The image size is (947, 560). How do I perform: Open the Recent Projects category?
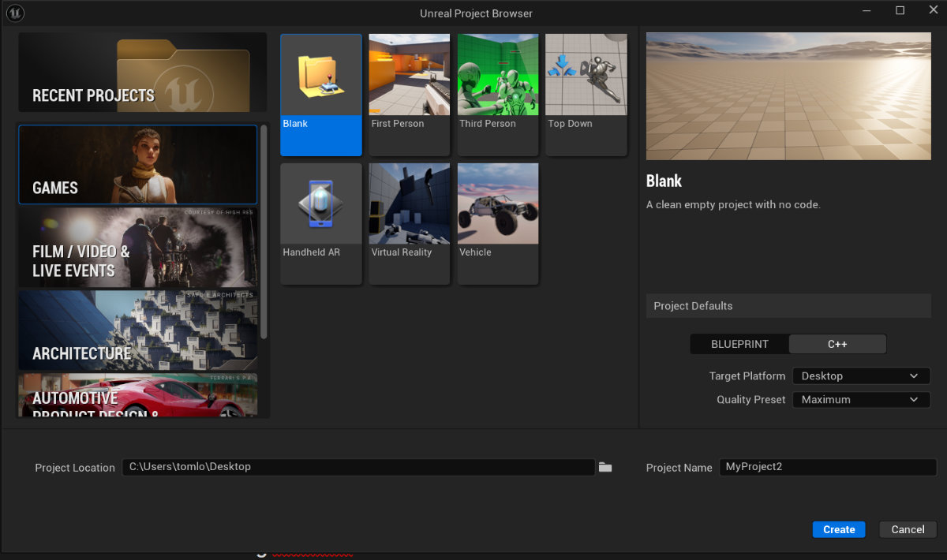(x=142, y=73)
